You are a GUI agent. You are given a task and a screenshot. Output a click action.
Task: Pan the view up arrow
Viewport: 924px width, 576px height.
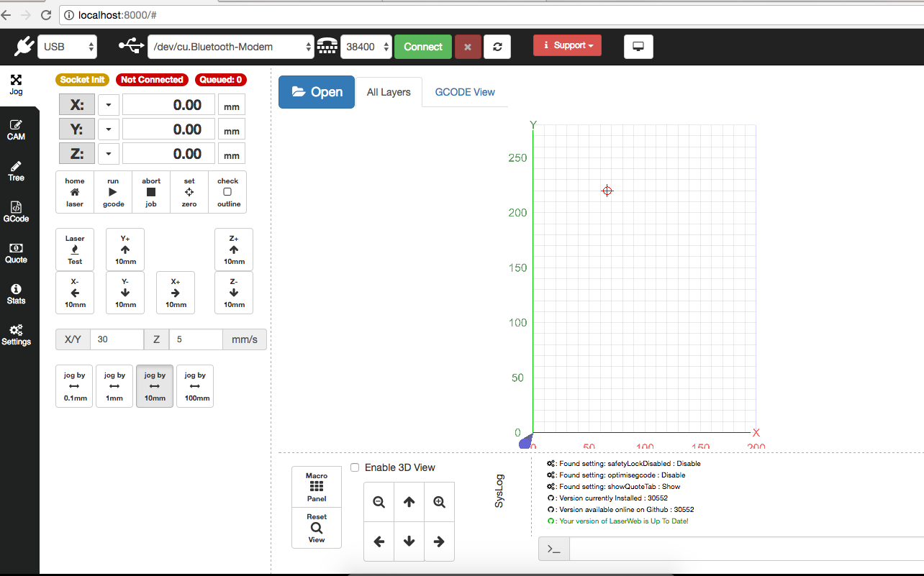click(409, 503)
